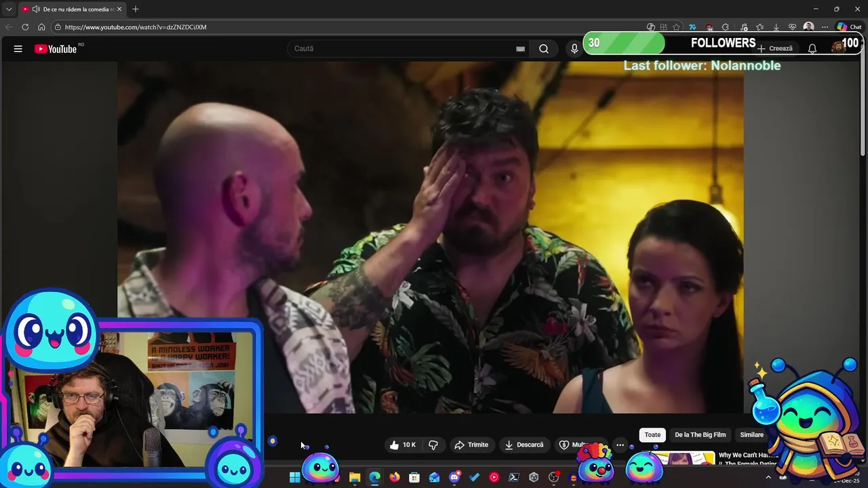Focus the Caută search field

tap(400, 49)
